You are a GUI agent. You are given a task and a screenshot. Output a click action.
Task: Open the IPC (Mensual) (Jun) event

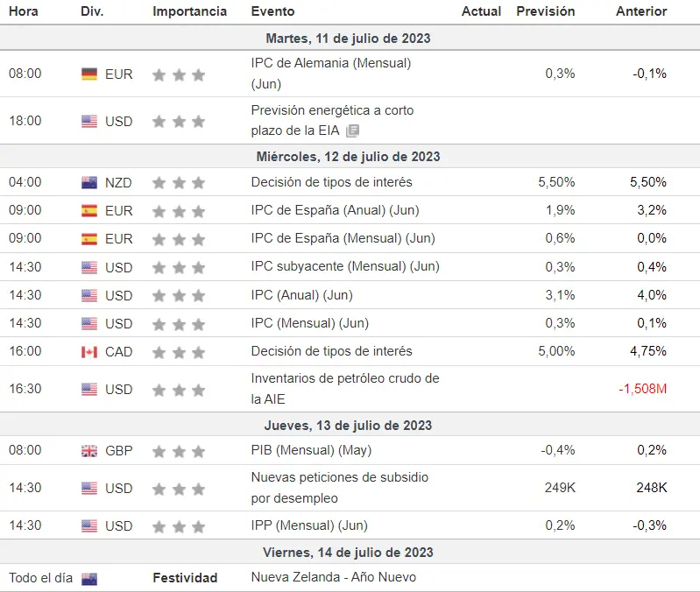pos(310,323)
